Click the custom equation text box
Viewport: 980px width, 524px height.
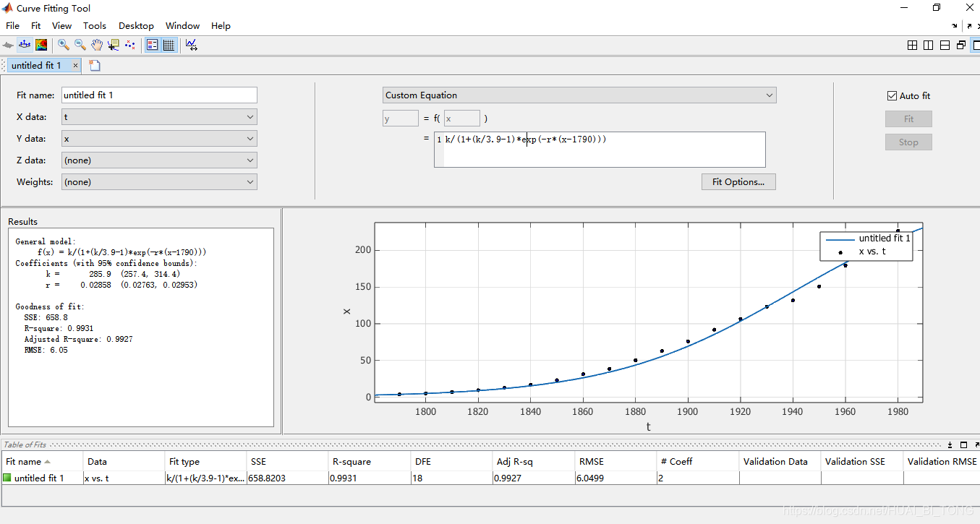[600, 150]
